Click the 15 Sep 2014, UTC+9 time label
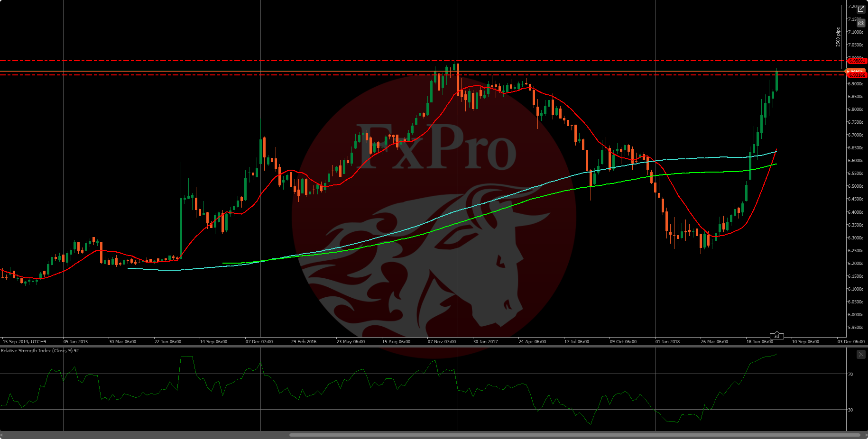This screenshot has height=439, width=868. (x=25, y=341)
